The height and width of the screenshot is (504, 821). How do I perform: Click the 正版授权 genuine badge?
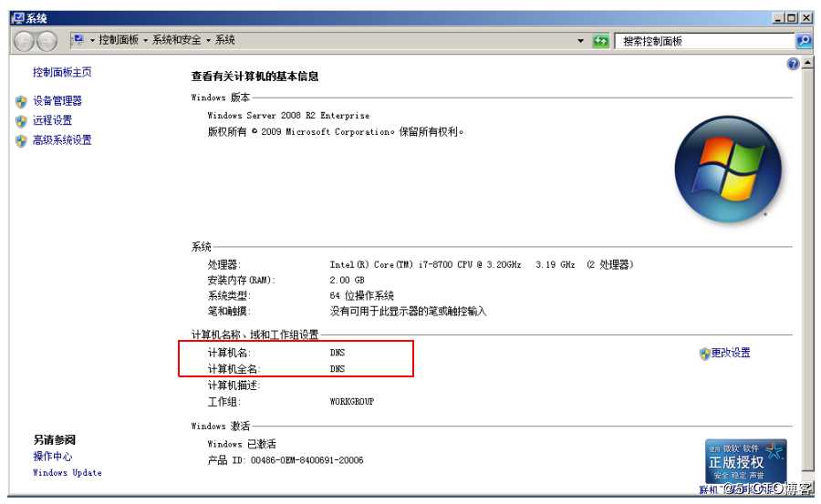745,461
